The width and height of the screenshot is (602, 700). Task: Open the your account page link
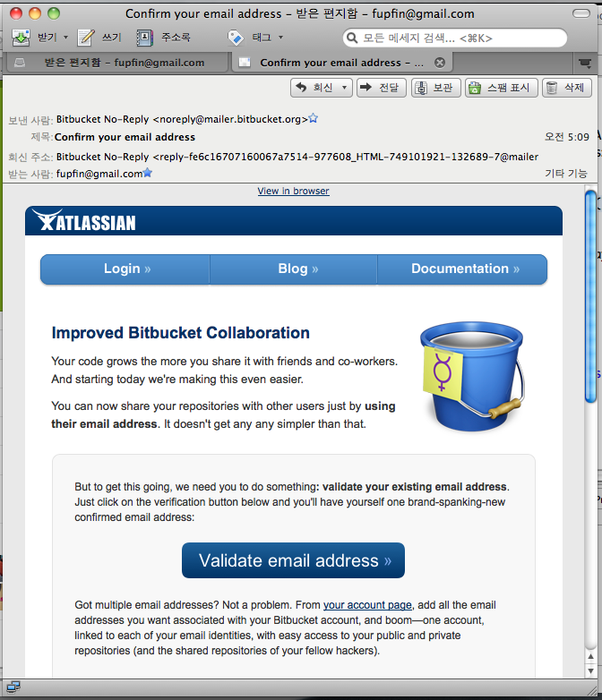tap(367, 605)
